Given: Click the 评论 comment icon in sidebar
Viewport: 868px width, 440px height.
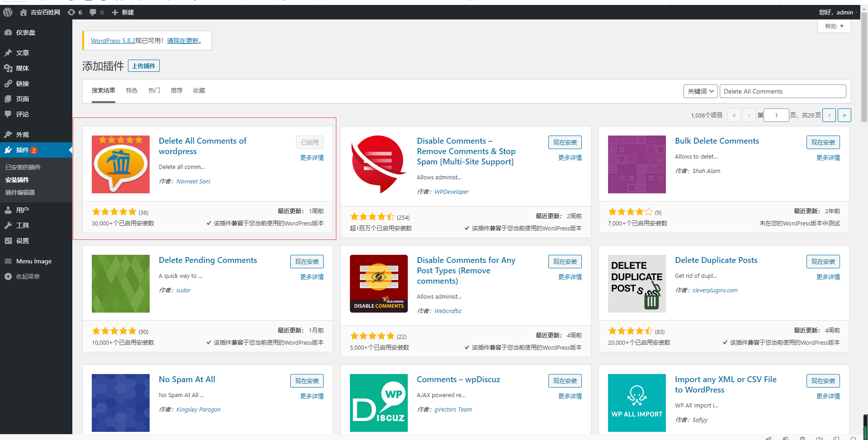Looking at the screenshot, I should (x=8, y=114).
